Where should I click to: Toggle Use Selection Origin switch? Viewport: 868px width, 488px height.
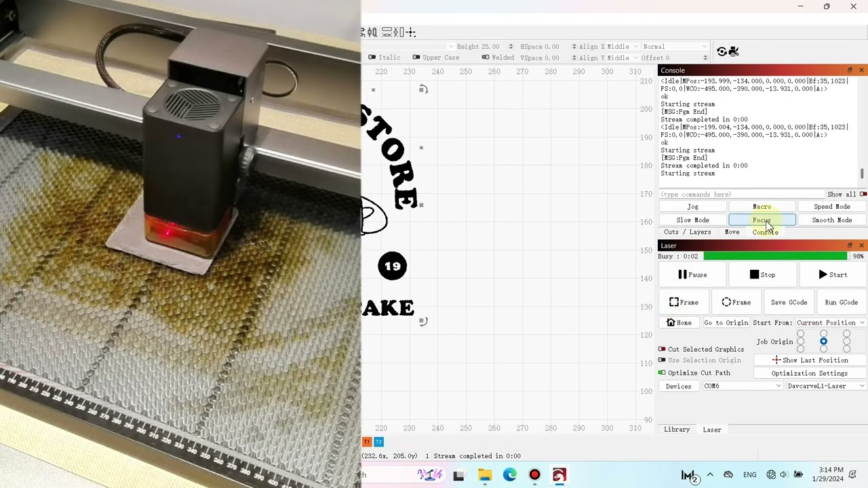662,360
